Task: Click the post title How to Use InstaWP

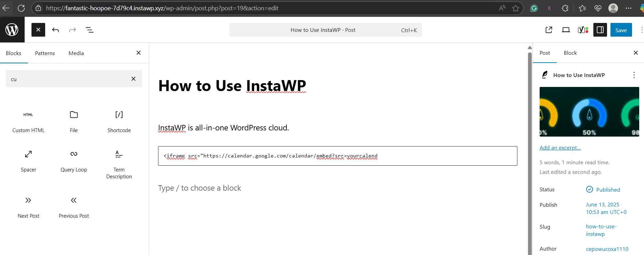Action: (x=232, y=86)
